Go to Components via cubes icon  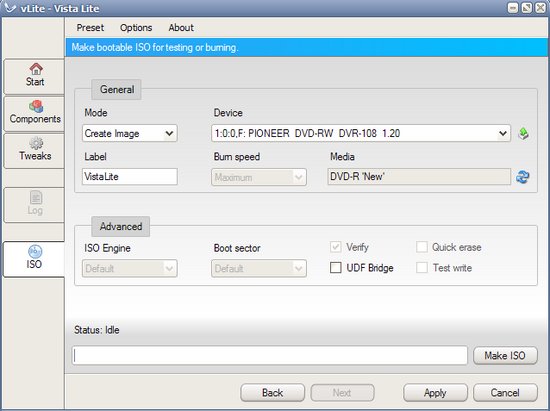pos(36,106)
